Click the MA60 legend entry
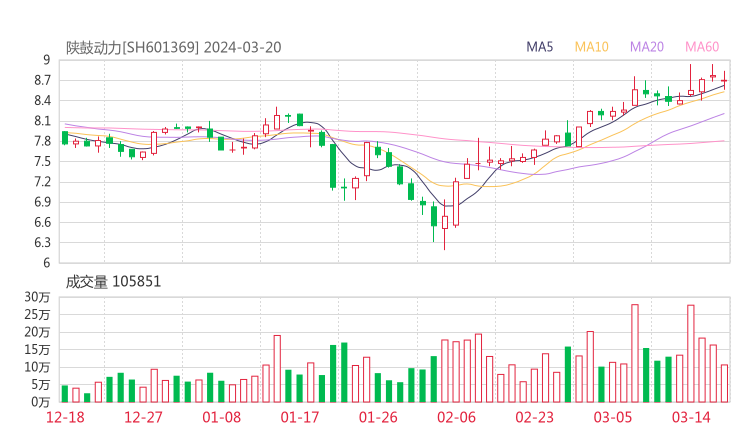Viewport: 740px width, 440px height. 702,47
